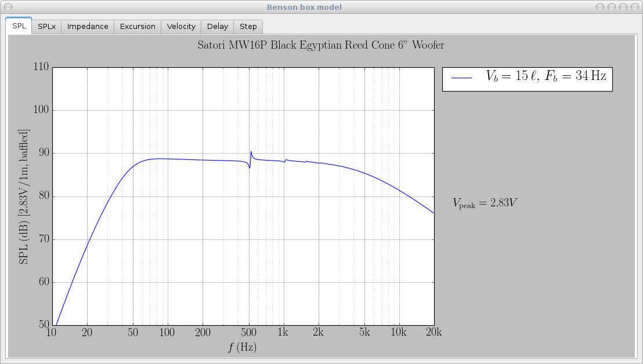Click the 20k x-axis tick label

point(434,332)
